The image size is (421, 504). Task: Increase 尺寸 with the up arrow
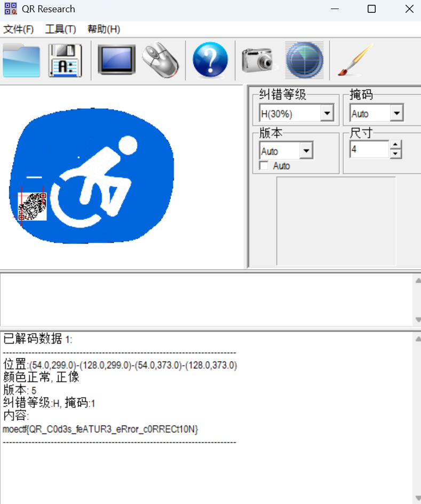[x=395, y=145]
